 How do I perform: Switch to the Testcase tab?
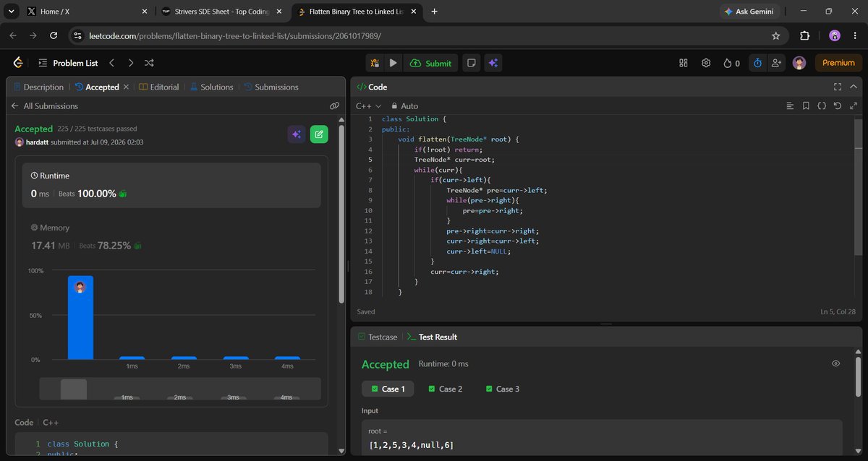[x=378, y=337]
